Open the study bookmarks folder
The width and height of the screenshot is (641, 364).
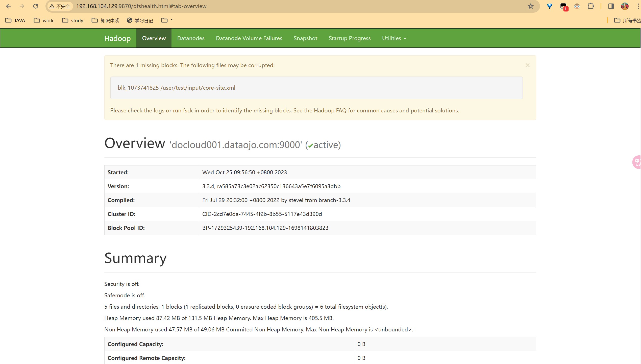tap(73, 20)
